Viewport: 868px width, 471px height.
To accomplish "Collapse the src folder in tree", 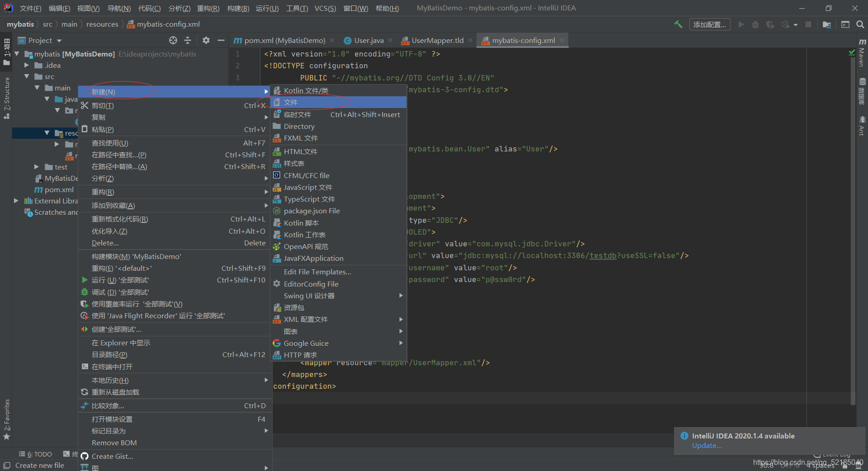I will 27,76.
